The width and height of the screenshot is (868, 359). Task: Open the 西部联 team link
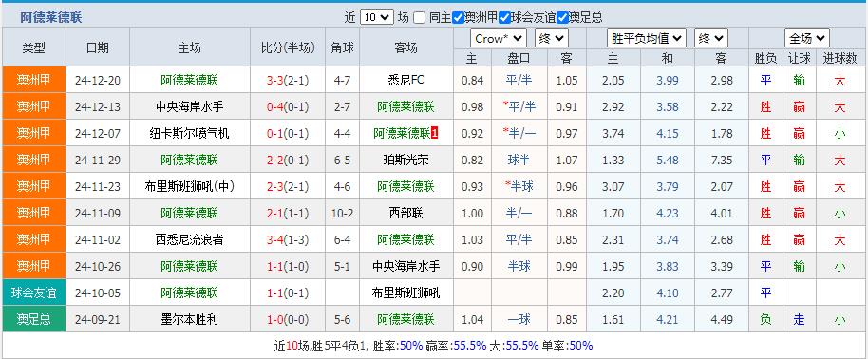point(406,213)
